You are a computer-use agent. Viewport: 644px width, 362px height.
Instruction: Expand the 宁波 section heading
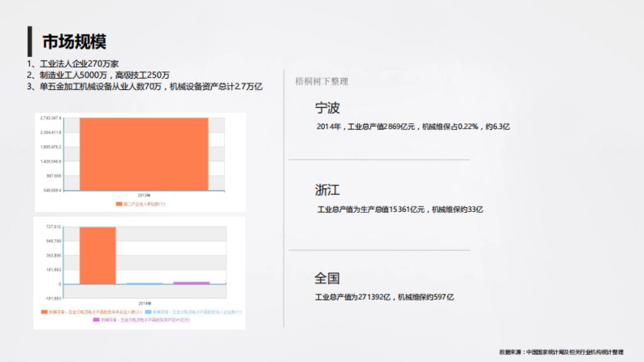[x=328, y=107]
